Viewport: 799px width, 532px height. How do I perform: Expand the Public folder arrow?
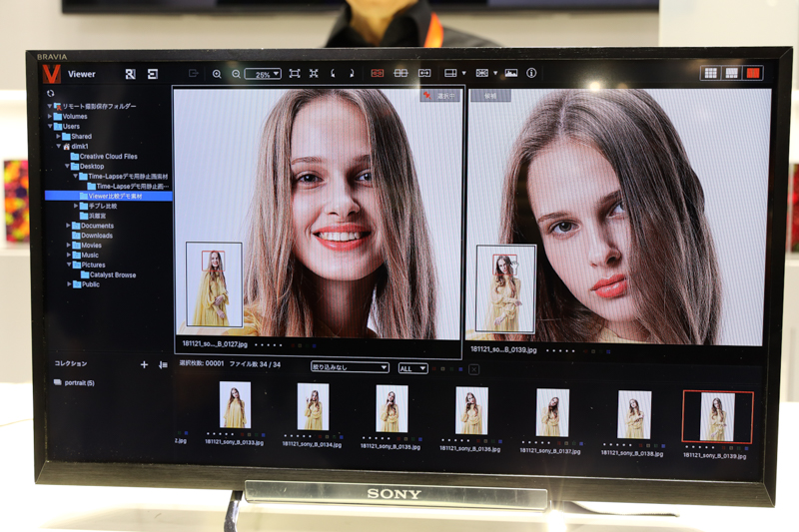pyautogui.click(x=69, y=284)
